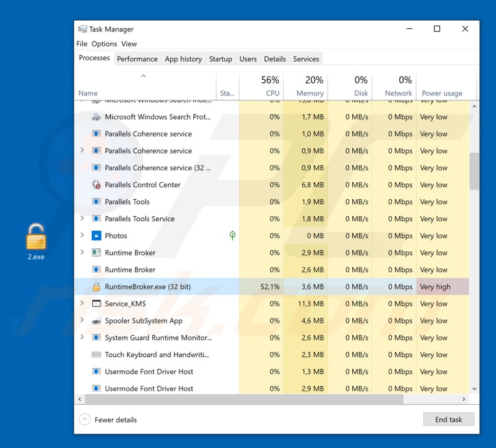Click the 11,3 MB memory value
The image size is (496, 448).
tap(311, 303)
